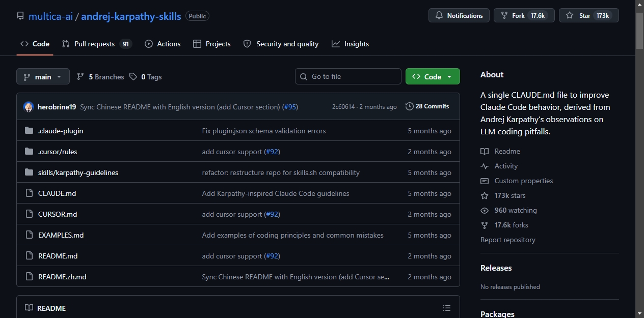
Task: Click the Report repository link
Action: click(x=508, y=240)
